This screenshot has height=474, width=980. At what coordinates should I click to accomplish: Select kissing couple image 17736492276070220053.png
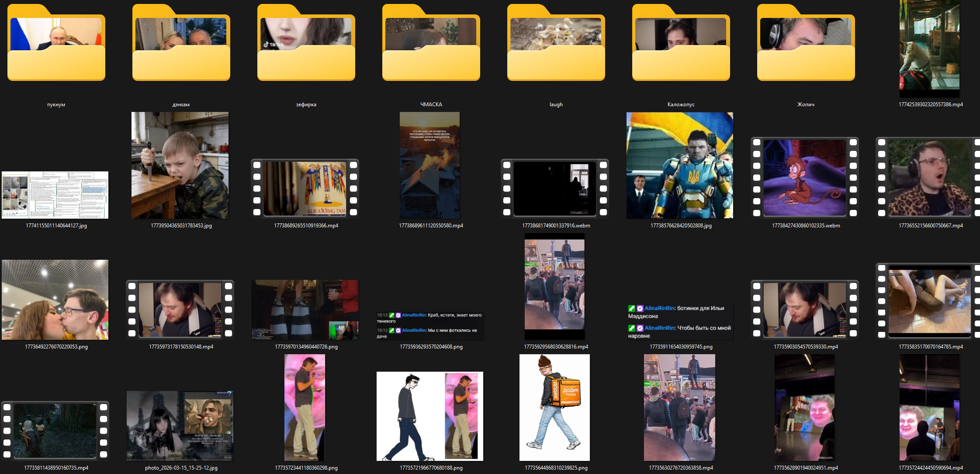[55, 300]
